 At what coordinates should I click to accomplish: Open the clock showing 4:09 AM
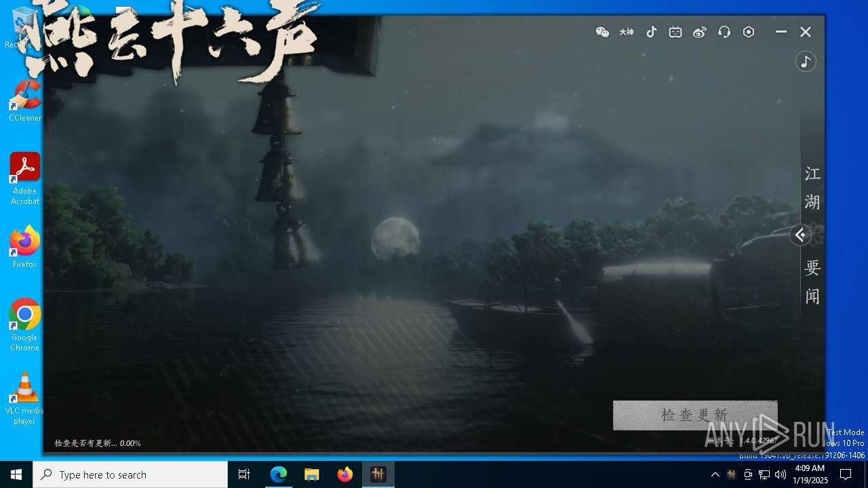pos(810,474)
